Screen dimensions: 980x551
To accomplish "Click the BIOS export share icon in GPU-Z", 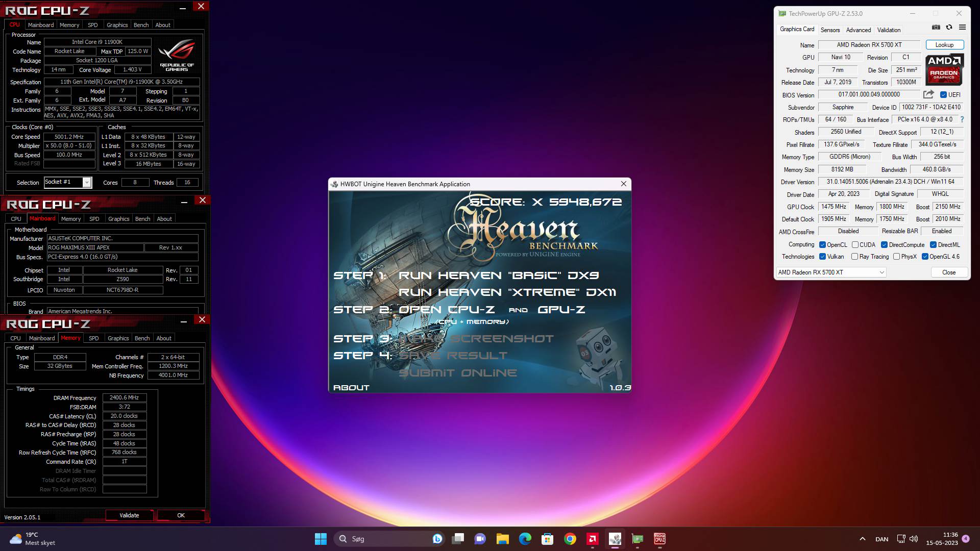I will [x=928, y=94].
